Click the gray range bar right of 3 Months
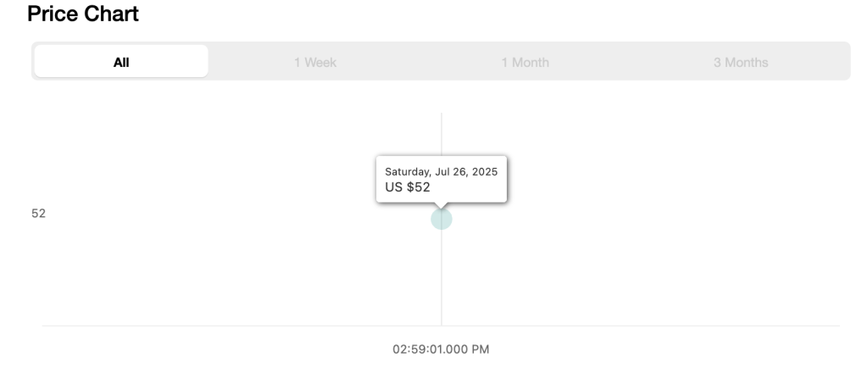 [809, 62]
